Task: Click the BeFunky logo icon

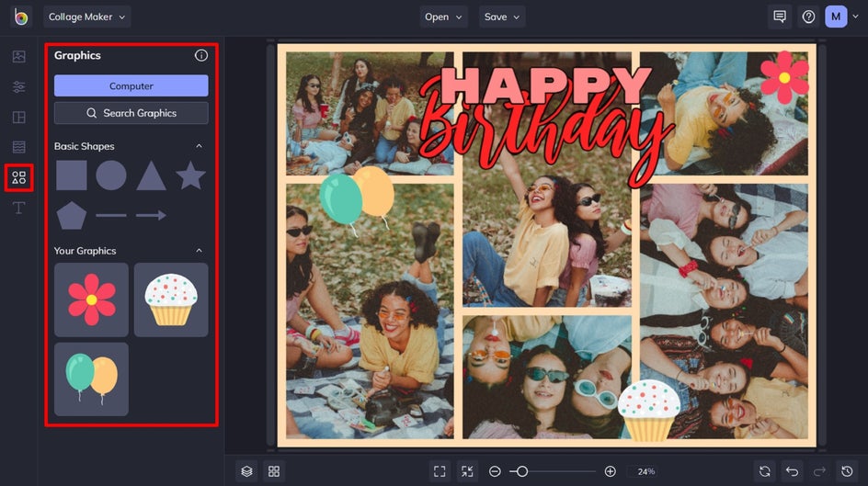Action: [21, 17]
